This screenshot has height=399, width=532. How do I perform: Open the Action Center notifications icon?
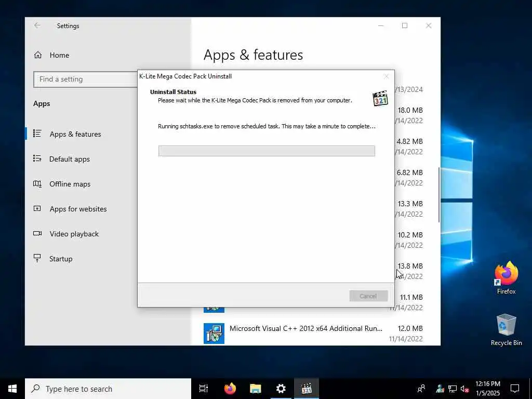[515, 389]
